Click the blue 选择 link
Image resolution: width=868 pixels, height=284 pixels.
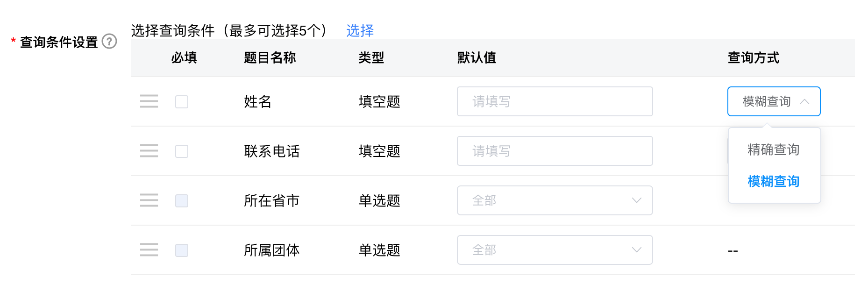point(360,30)
